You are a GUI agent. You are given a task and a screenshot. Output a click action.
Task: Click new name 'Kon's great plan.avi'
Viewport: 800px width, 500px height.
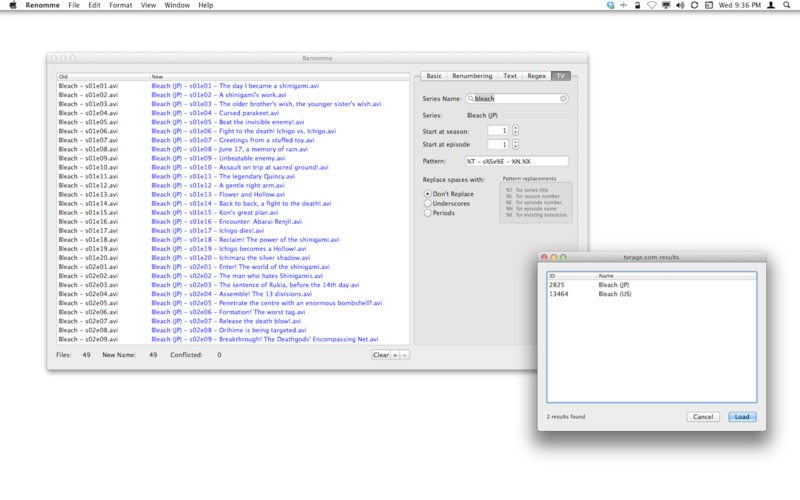(x=248, y=212)
